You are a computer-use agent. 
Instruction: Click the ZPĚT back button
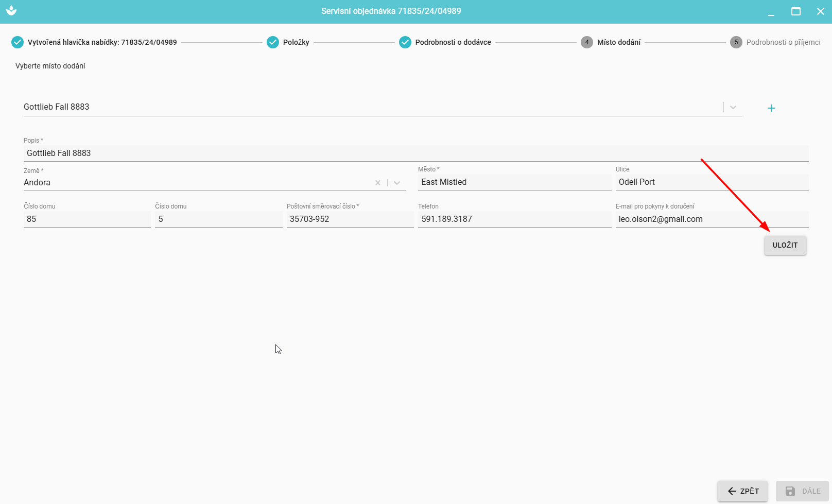742,491
